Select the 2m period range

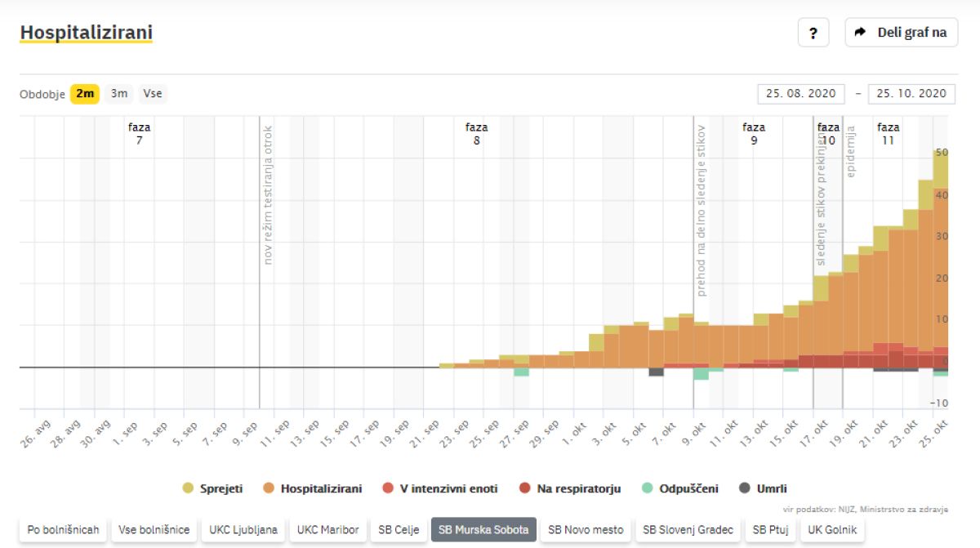point(85,94)
